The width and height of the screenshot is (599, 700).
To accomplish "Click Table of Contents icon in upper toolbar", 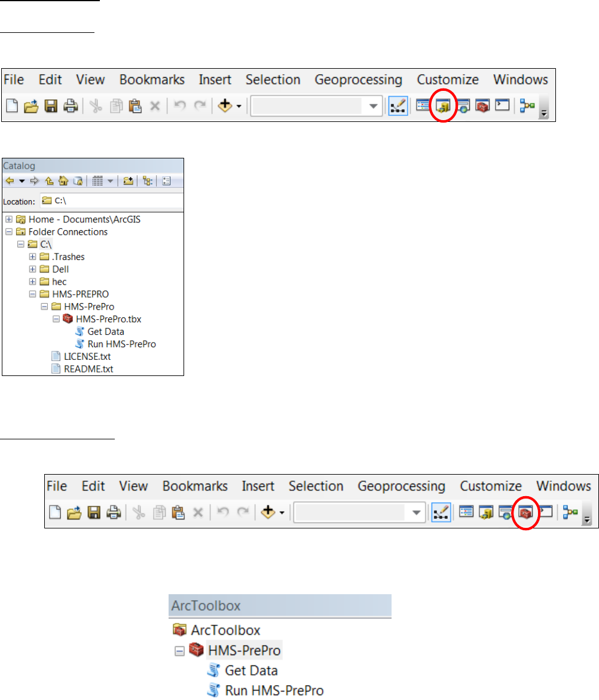I will [x=423, y=106].
